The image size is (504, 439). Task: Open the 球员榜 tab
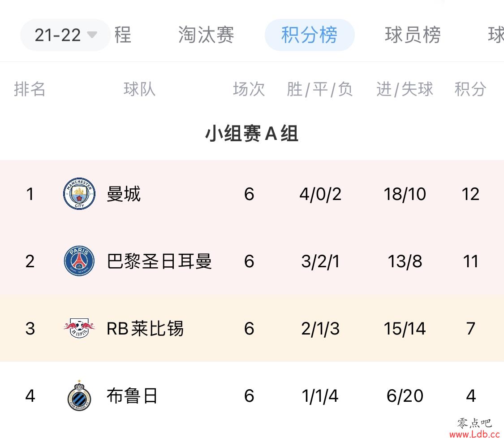coord(413,35)
